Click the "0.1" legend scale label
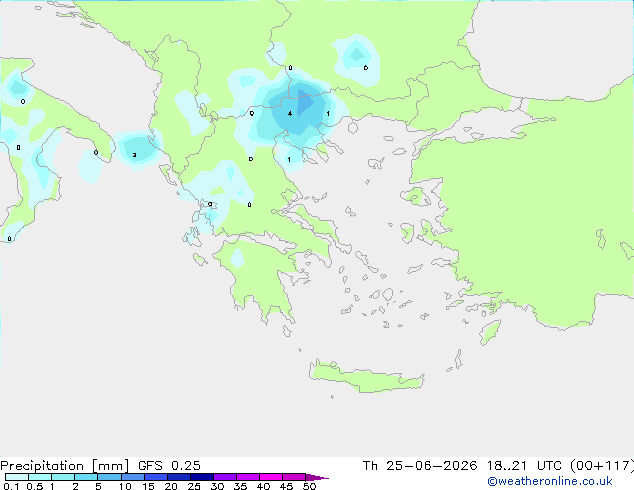Viewport: 634px width, 490px height. (x=11, y=486)
